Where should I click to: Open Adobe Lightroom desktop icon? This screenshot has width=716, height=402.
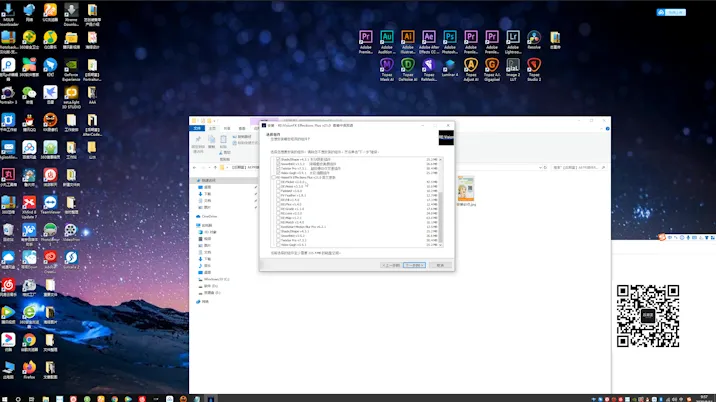tap(513, 38)
